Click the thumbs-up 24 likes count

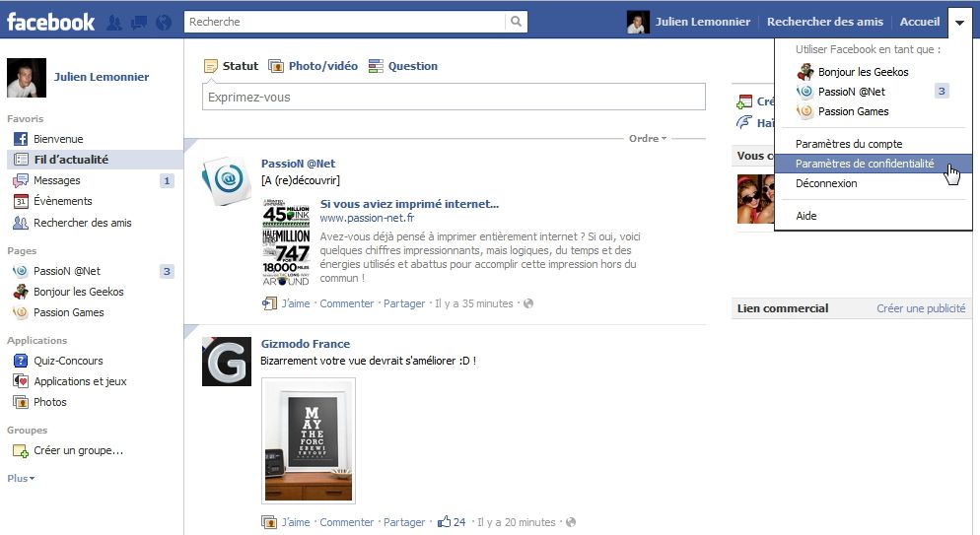[x=452, y=522]
